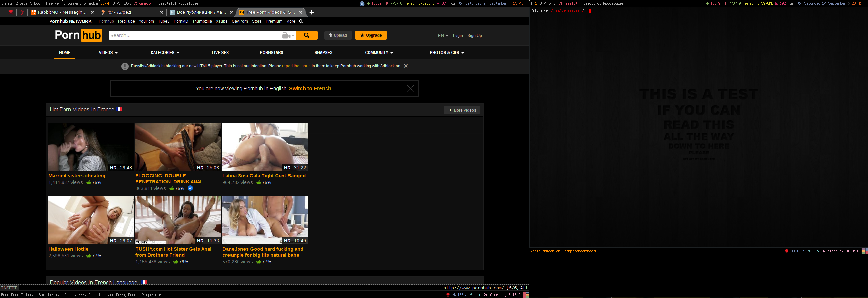Switch to the 'Все публикации' browser tab
Viewport: 868px width, 298px height.
point(201,12)
